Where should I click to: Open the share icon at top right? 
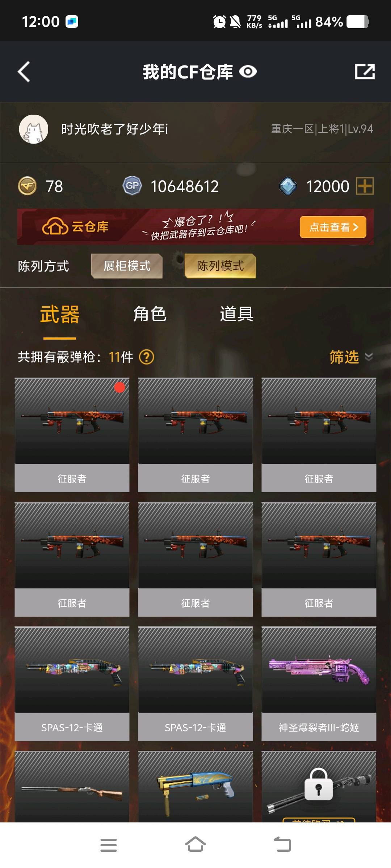365,72
